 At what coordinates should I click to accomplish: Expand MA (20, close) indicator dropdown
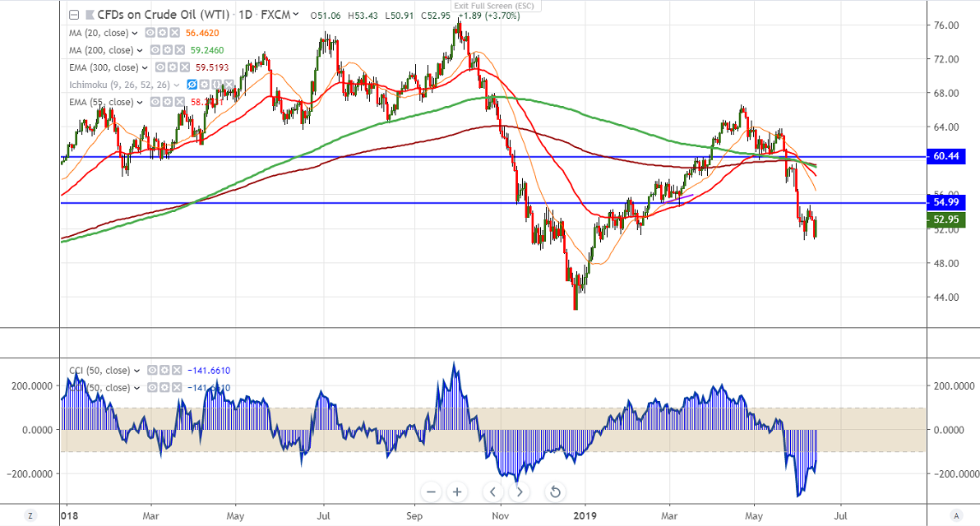pos(135,33)
